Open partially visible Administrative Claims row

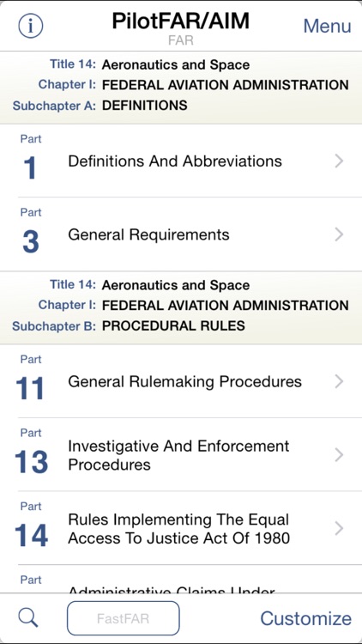click(x=181, y=579)
